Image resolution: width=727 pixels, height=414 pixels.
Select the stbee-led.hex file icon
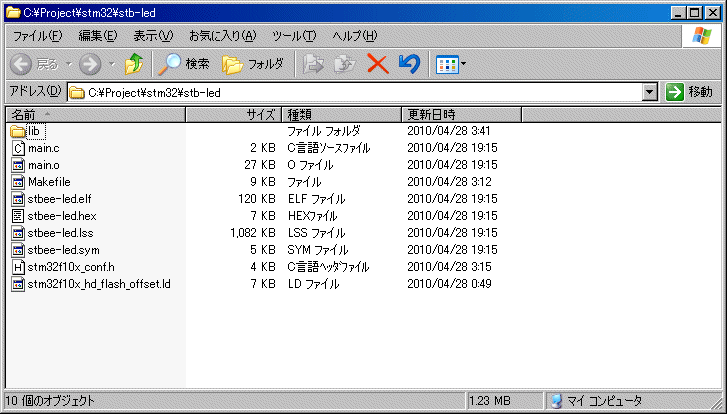pos(18,216)
